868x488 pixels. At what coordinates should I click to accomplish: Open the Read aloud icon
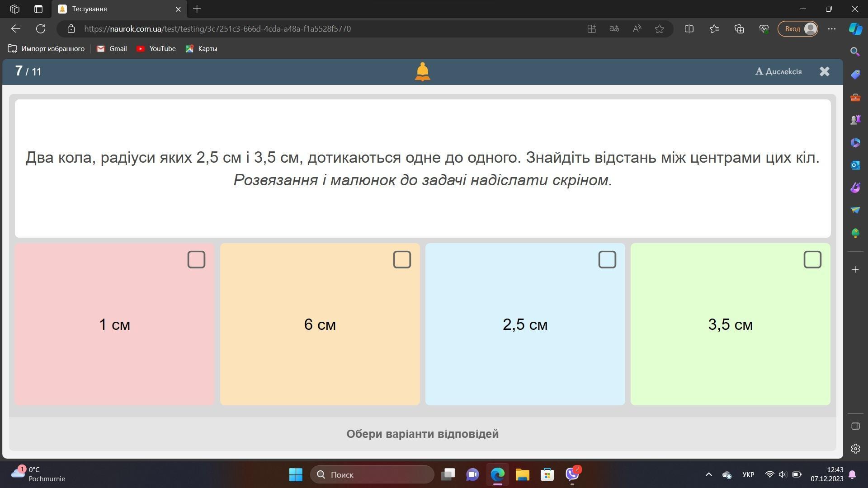click(x=637, y=29)
